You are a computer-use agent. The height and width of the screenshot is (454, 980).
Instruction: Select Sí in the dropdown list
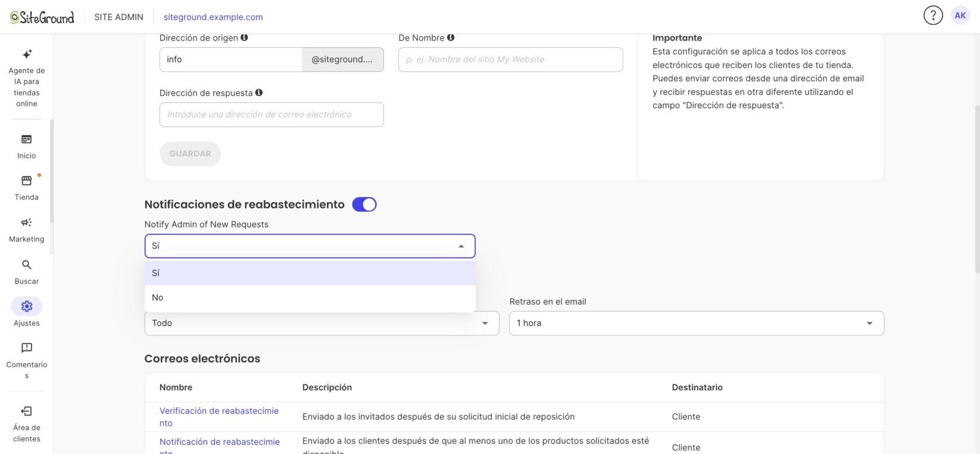pos(310,273)
